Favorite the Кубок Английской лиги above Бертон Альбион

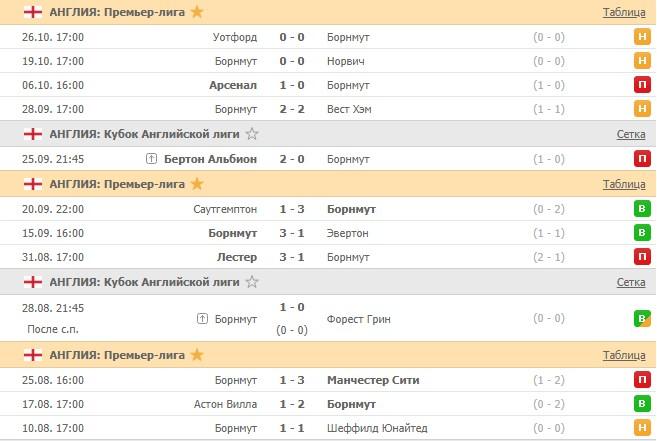click(x=252, y=134)
